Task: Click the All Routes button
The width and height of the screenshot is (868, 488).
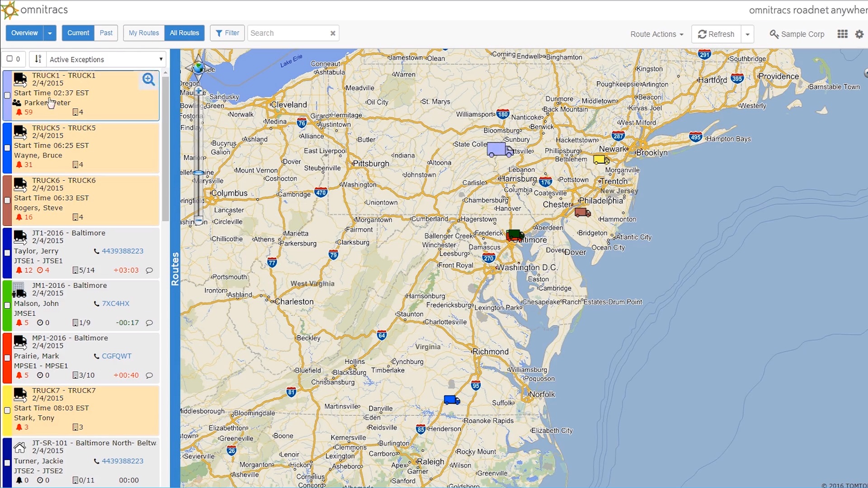Action: point(184,33)
